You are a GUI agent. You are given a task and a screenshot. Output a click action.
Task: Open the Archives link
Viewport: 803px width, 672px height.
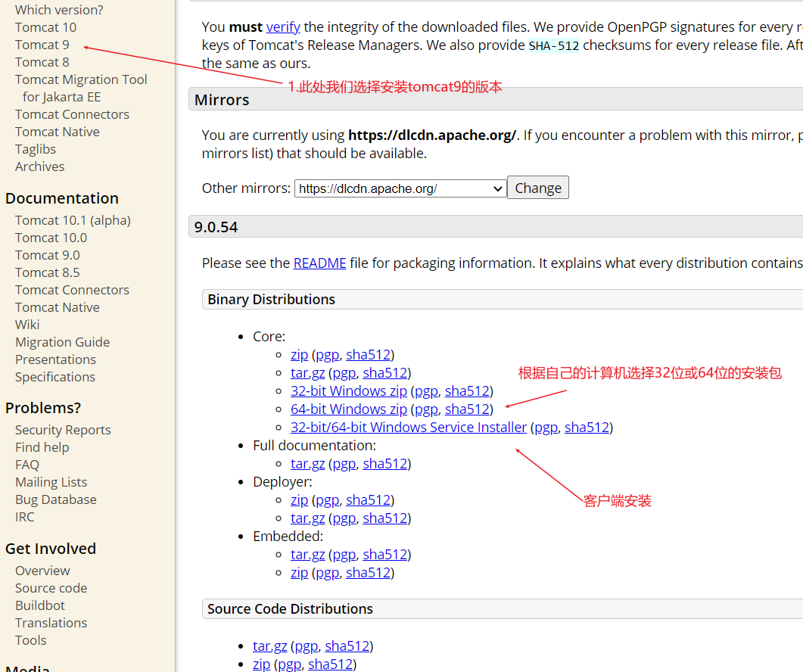click(x=40, y=166)
